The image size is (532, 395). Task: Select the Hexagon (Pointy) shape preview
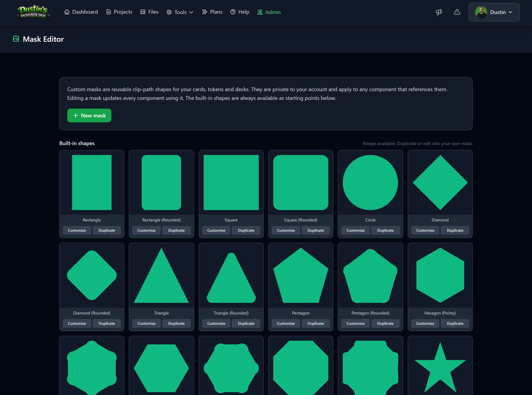point(440,275)
